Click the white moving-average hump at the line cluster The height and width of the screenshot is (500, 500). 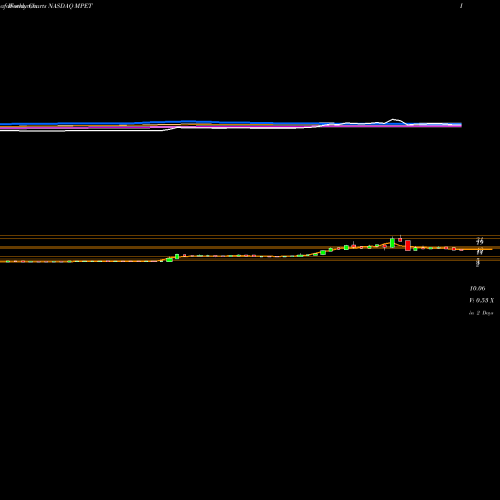click(x=395, y=121)
